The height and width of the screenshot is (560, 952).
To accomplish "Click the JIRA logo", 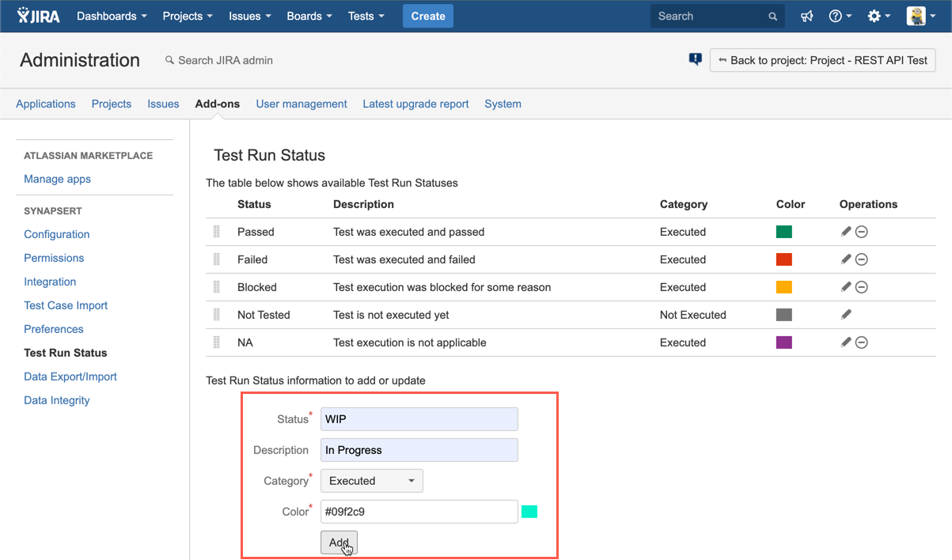I will point(38,16).
